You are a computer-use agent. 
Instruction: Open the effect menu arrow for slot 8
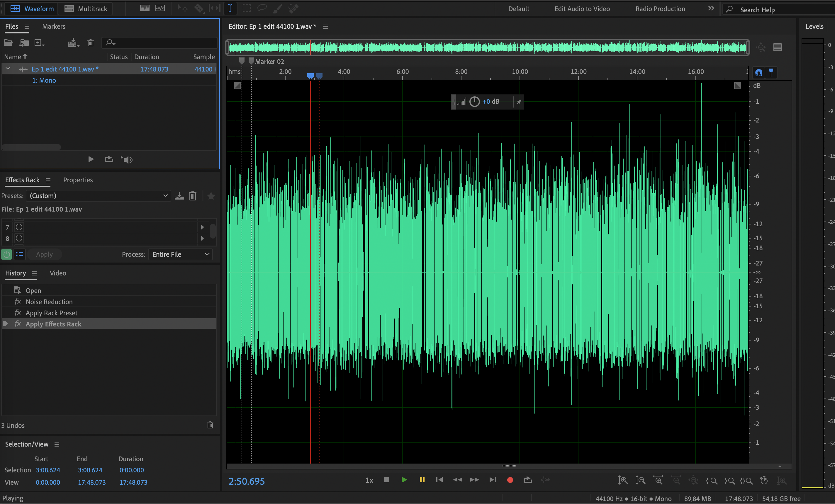tap(202, 238)
